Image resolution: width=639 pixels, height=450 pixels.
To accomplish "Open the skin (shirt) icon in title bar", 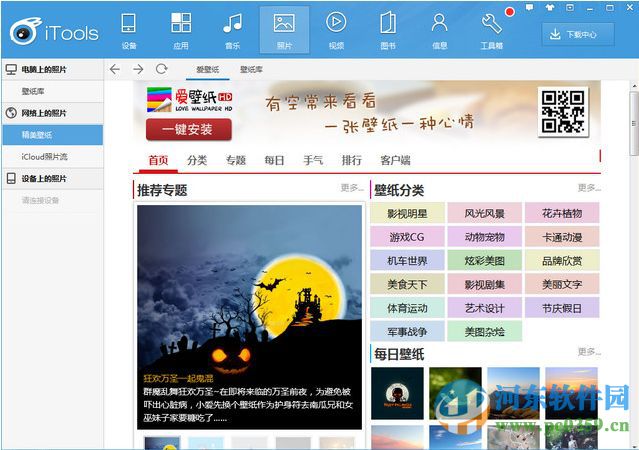I will 550,7.
